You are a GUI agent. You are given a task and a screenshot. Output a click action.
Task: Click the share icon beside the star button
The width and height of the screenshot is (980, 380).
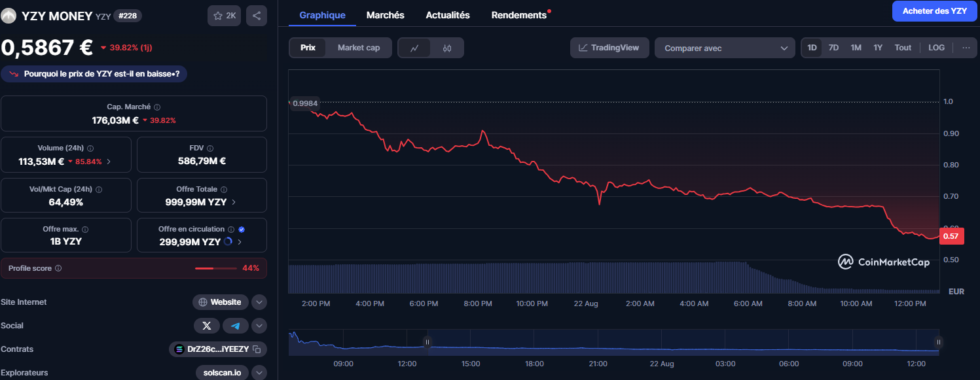257,16
